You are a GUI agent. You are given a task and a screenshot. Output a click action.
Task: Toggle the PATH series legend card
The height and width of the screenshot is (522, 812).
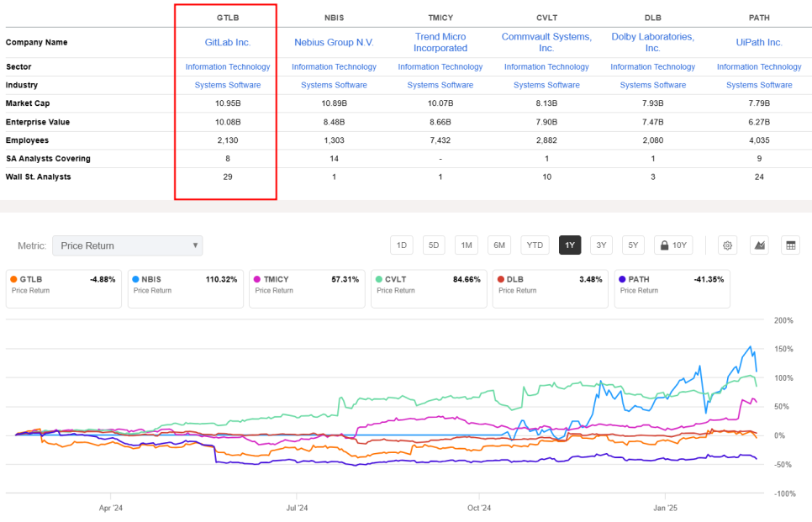pyautogui.click(x=672, y=288)
